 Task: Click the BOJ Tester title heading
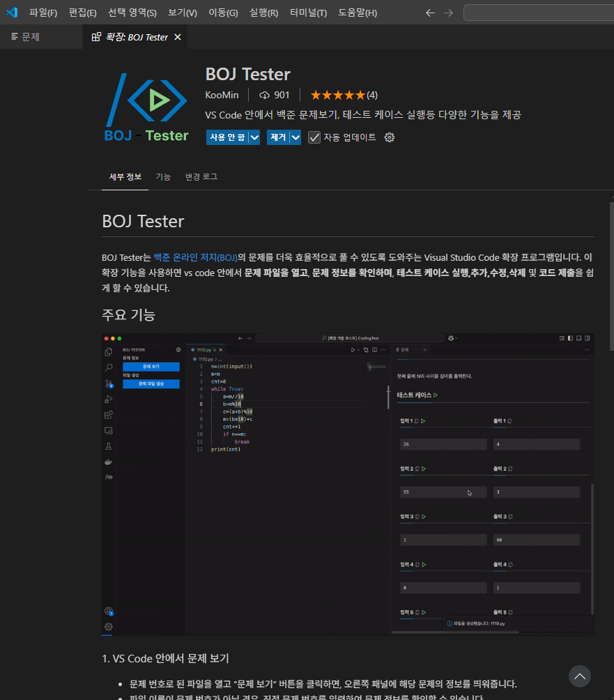click(x=247, y=74)
